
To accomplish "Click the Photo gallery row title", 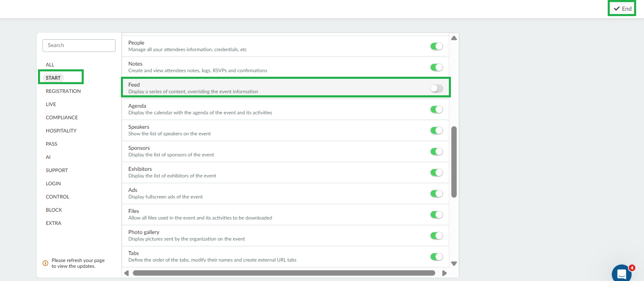I will point(144,232).
